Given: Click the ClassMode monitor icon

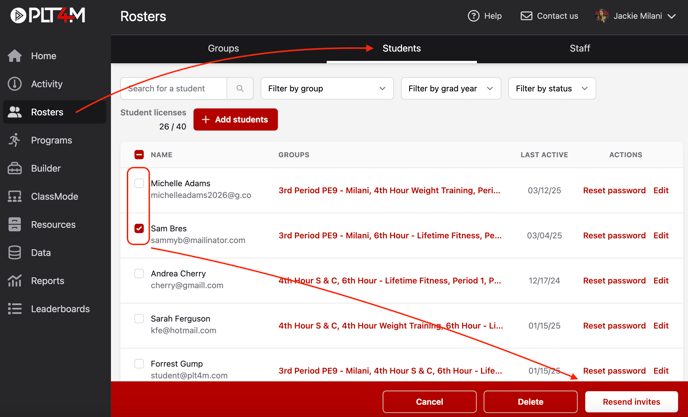Looking at the screenshot, I should point(15,197).
